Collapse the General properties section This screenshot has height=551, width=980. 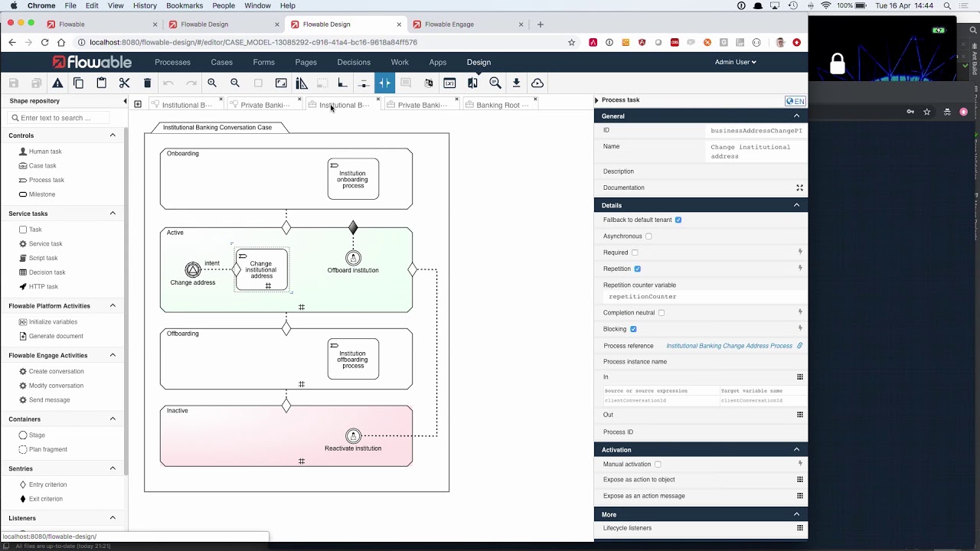[796, 116]
